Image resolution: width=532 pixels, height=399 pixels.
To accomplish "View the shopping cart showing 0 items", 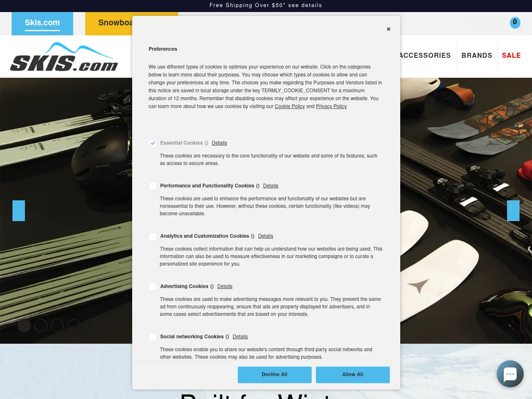I will tap(515, 22).
